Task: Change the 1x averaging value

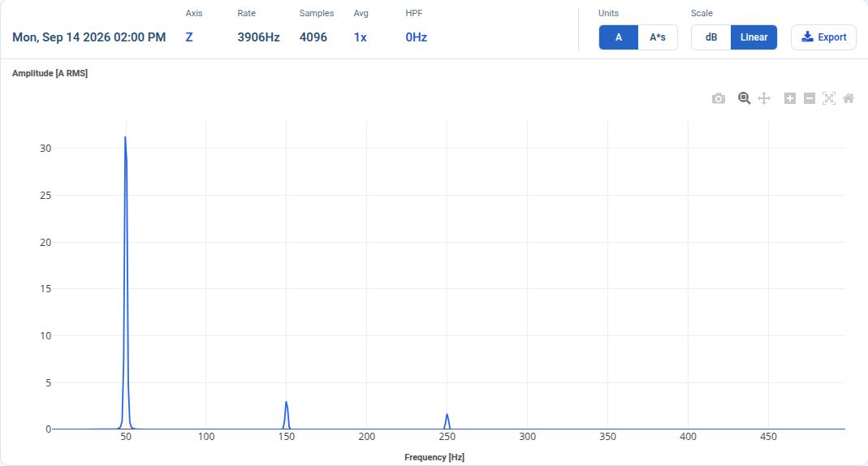Action: point(361,37)
